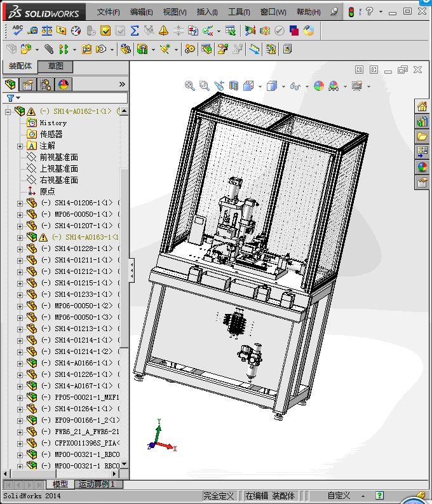Screen dimensions: 432x504
Task: Expand MP06-00050-1<2> component node
Action: tap(20, 306)
